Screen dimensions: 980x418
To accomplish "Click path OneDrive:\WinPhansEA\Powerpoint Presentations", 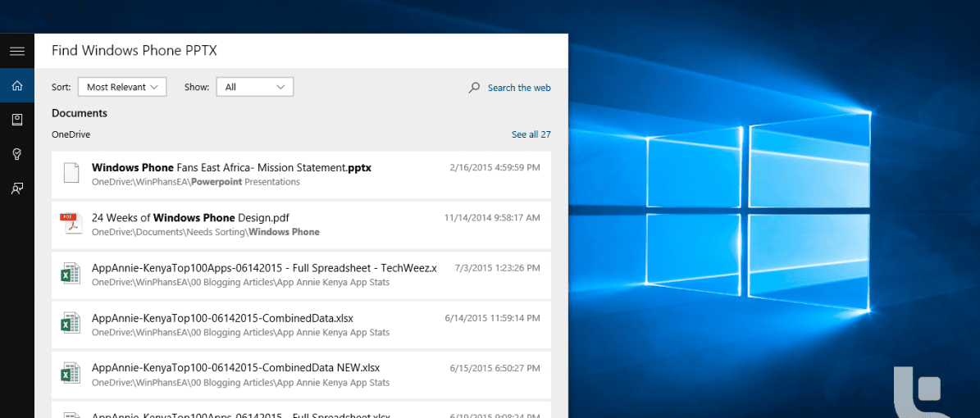I will tap(196, 183).
